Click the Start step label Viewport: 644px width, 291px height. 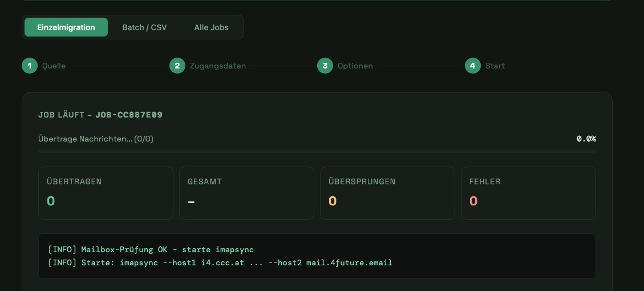(x=495, y=66)
